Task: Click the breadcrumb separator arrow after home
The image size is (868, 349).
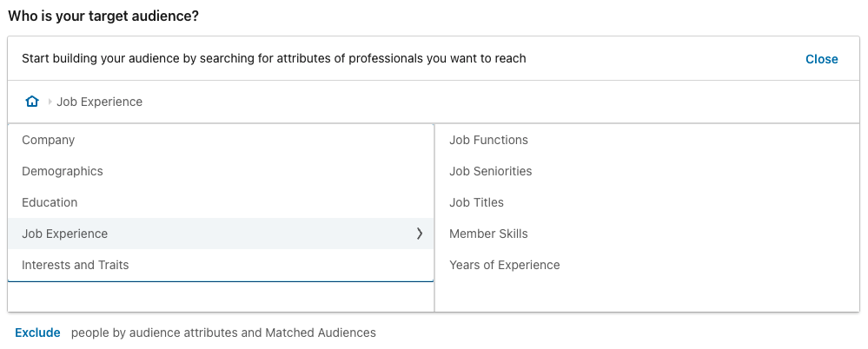Action: (50, 102)
